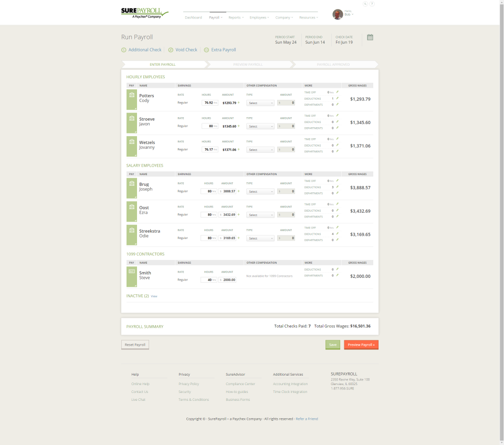Toggle pay icon for Oost Ezra
The width and height of the screenshot is (504, 445).
[x=132, y=211]
